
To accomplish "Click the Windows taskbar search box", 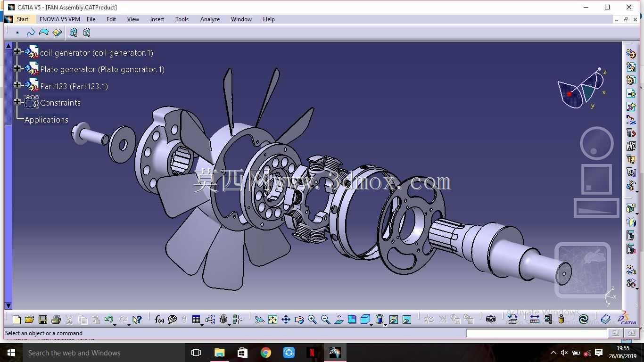I will (103, 353).
